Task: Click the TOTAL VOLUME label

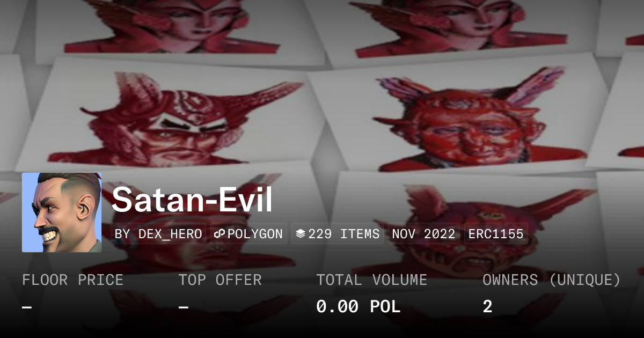Action: pyautogui.click(x=371, y=280)
